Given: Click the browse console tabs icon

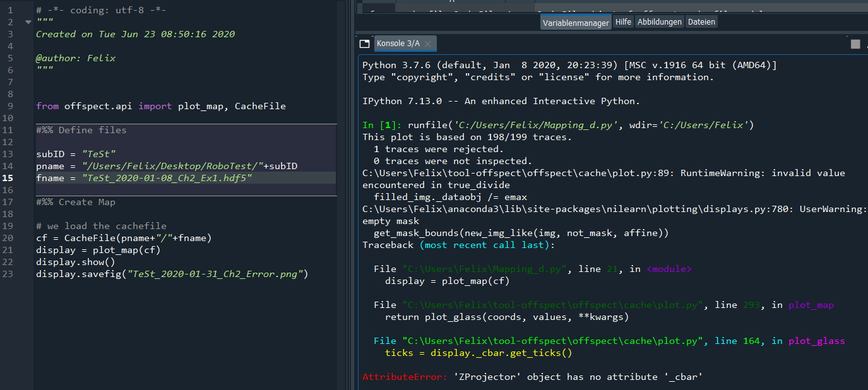Looking at the screenshot, I should tap(364, 44).
